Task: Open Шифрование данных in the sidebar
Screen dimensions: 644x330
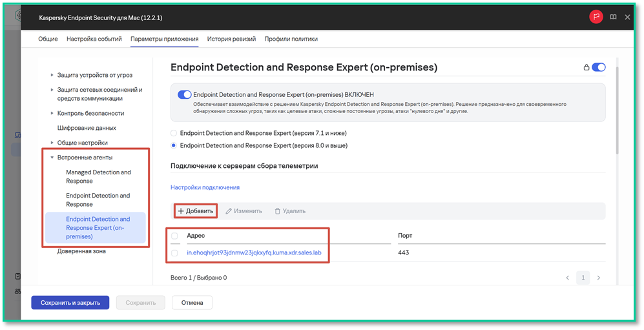Action: [87, 128]
